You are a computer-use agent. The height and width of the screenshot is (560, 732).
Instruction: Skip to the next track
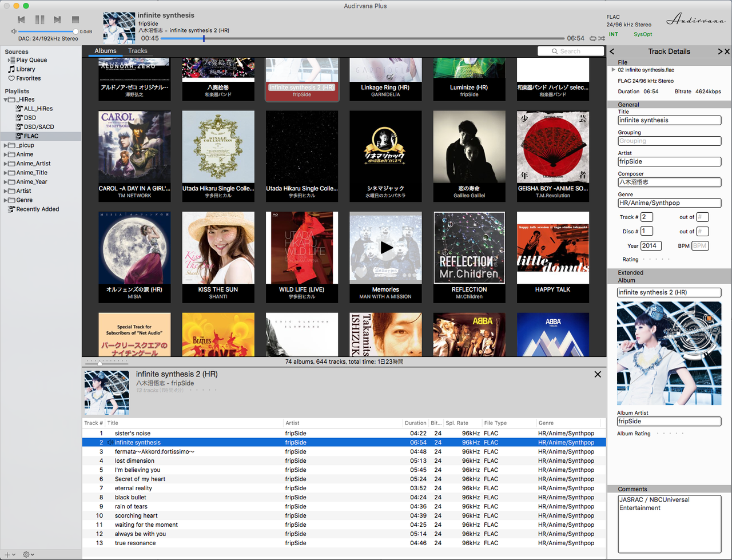[x=57, y=19]
